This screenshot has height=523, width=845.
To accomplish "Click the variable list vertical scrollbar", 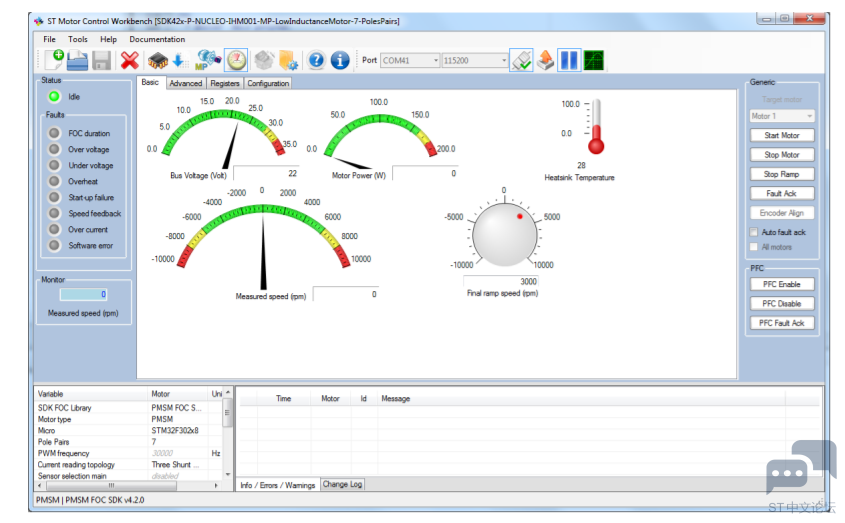I will 227,432.
